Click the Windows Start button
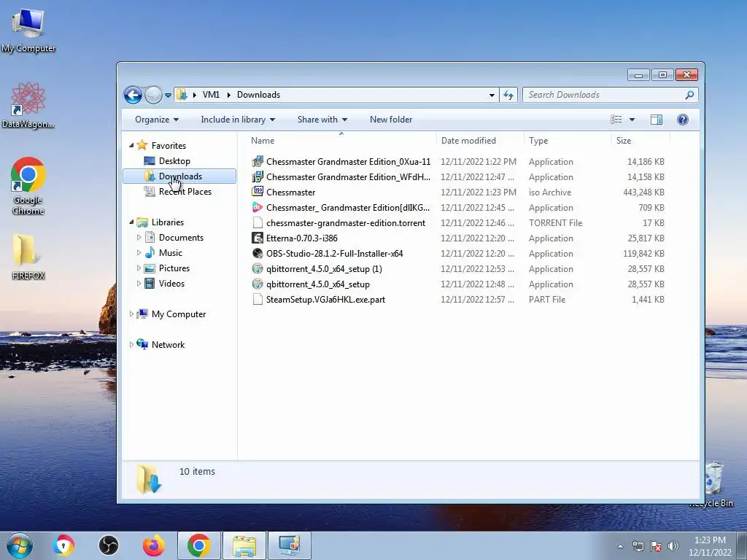747x560 pixels. tap(20, 545)
